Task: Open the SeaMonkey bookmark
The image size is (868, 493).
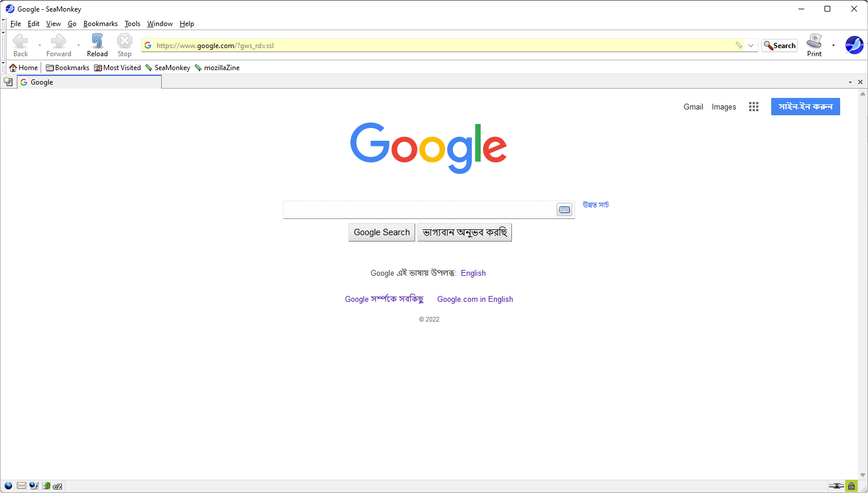Action: pyautogui.click(x=168, y=68)
